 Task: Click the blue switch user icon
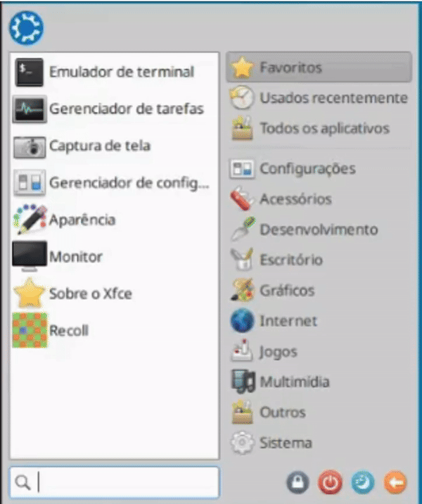pos(363,482)
